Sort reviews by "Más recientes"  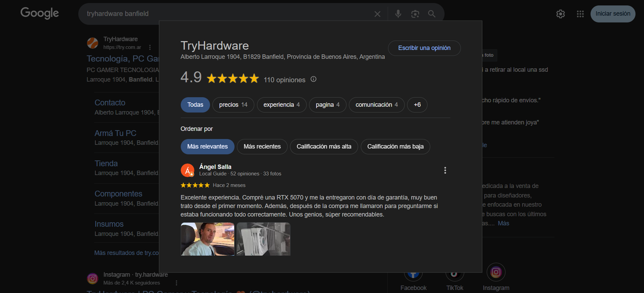tap(262, 146)
